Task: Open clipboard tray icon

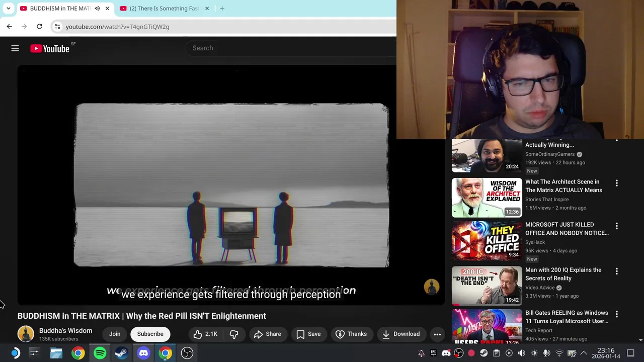Action: coord(496,353)
